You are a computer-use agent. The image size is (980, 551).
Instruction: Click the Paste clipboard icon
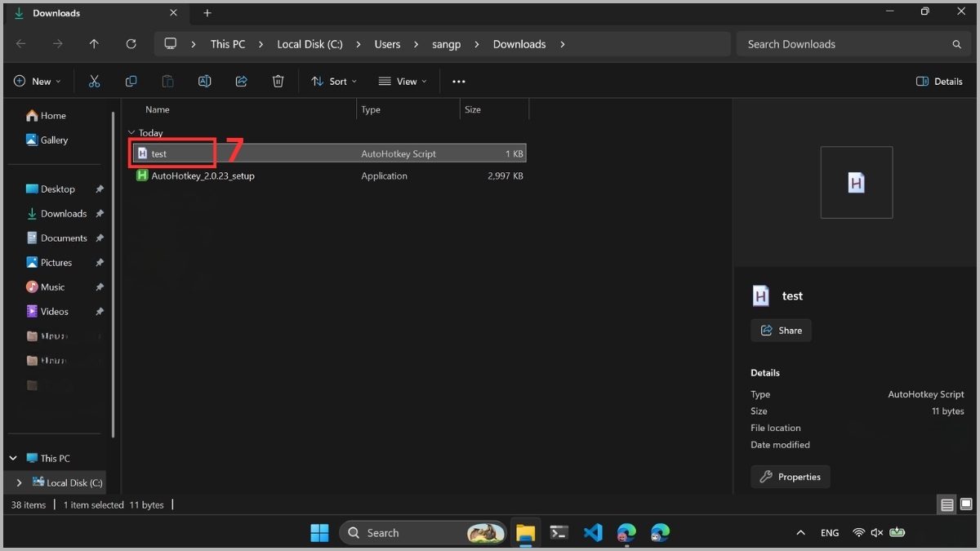click(x=167, y=81)
